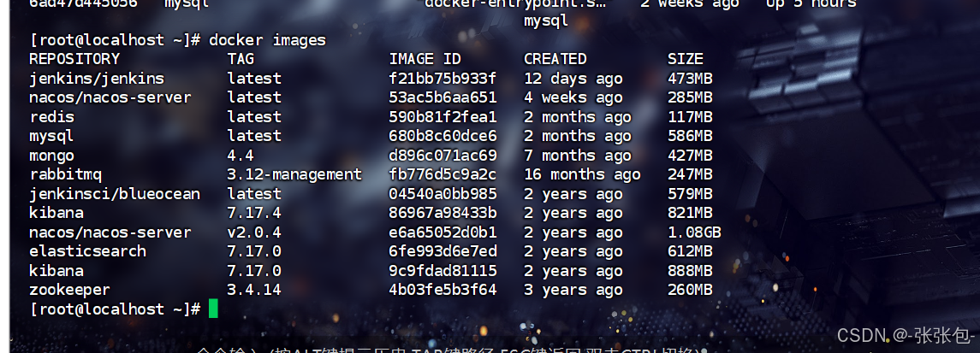Click image ID 680b8c60dce6

pos(442,136)
